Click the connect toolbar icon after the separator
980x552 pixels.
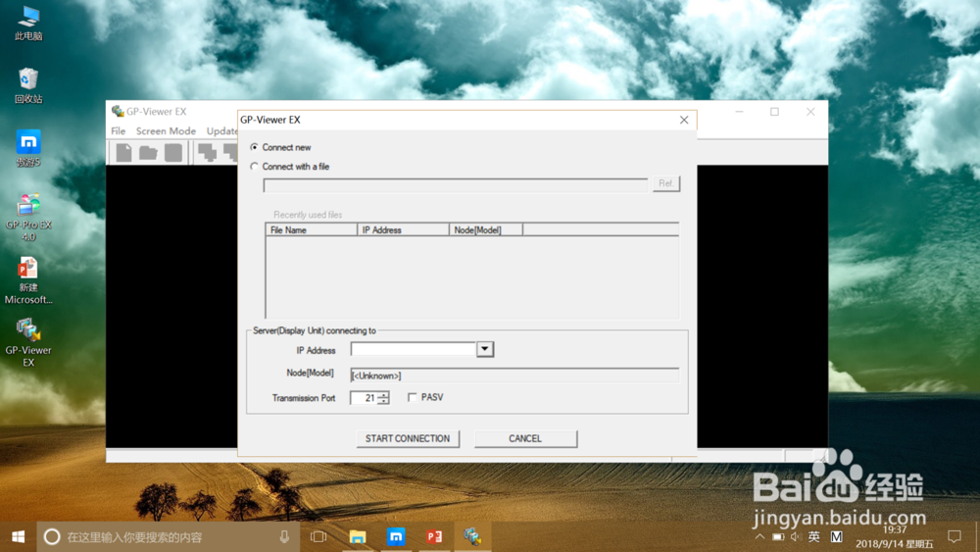pos(207,153)
